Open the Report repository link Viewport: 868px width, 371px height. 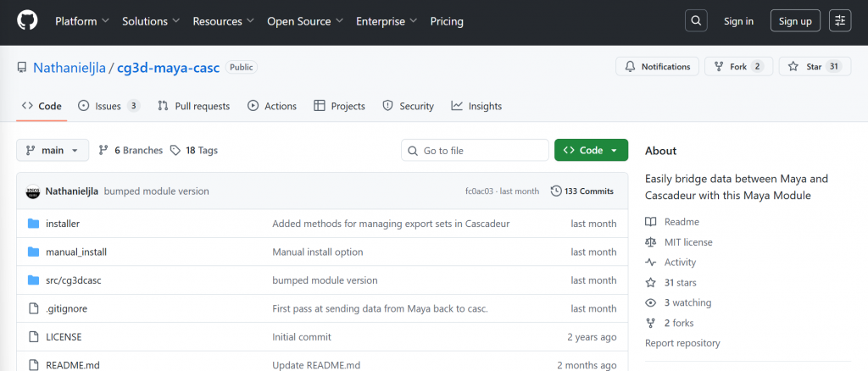click(x=682, y=343)
